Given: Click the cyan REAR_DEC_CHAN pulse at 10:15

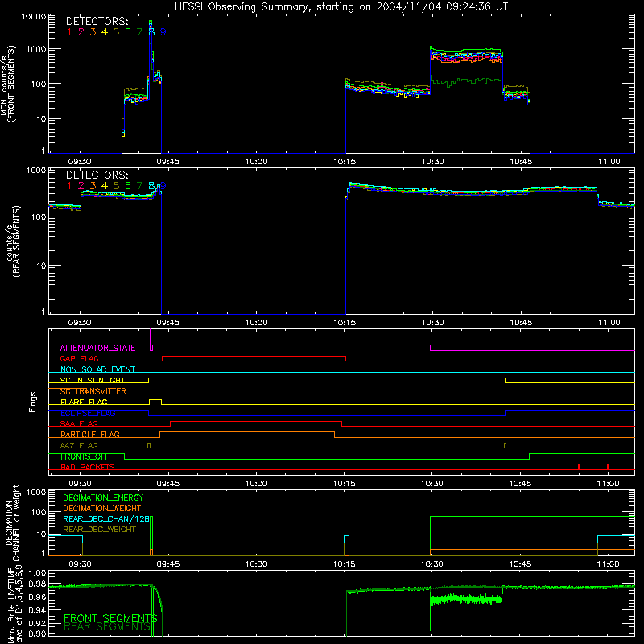Looking at the screenshot, I should tap(347, 539).
